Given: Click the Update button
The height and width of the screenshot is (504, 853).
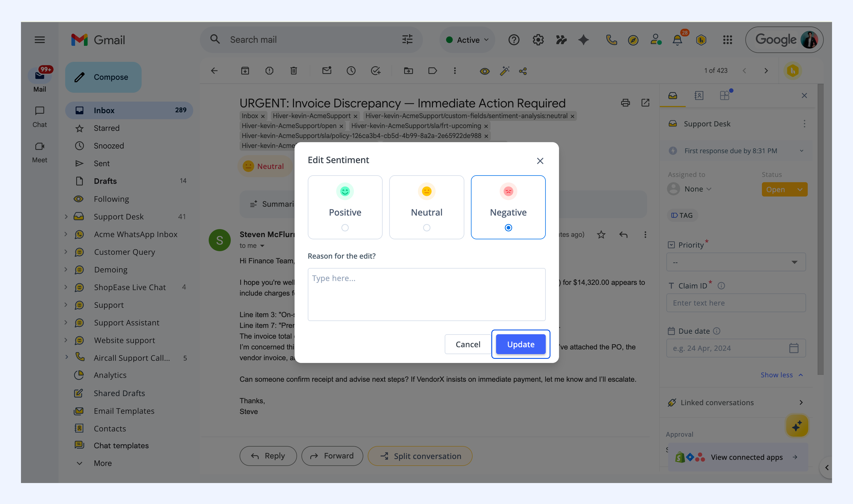Looking at the screenshot, I should (x=521, y=344).
